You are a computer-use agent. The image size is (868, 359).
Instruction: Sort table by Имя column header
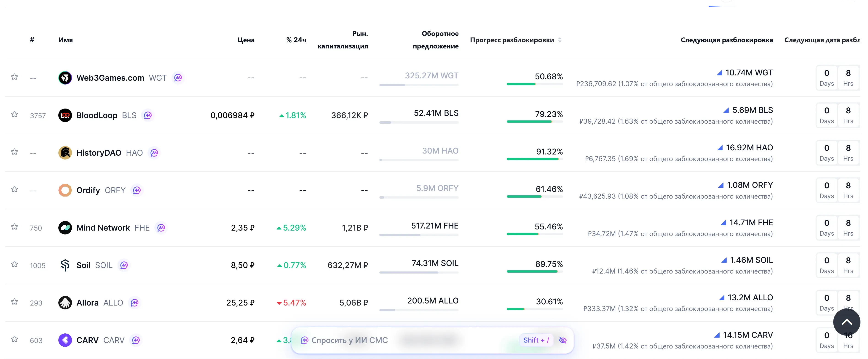pos(65,40)
